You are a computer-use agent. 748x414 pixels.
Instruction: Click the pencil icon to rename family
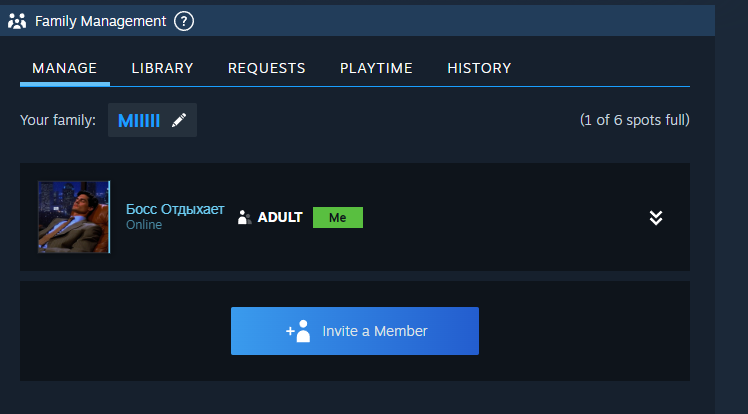pos(179,120)
